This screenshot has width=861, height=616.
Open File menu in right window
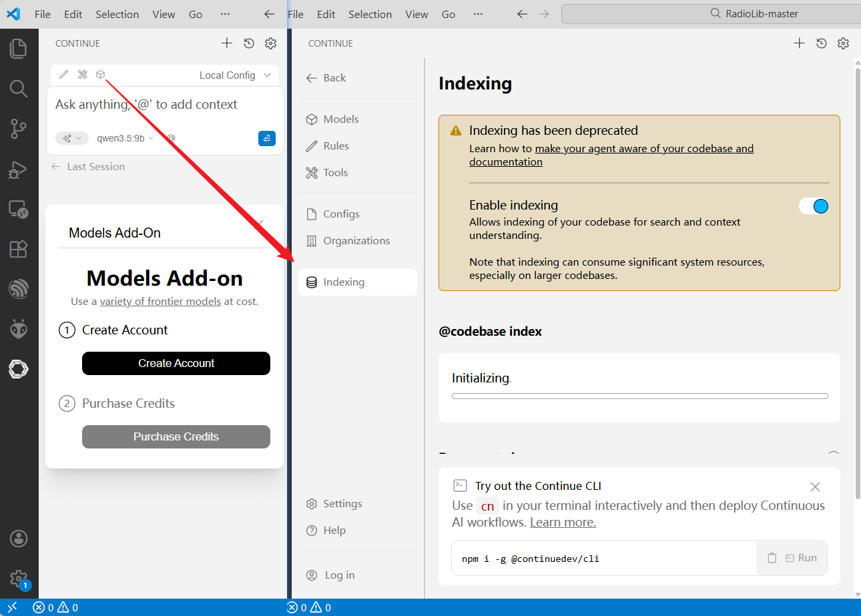pos(296,14)
